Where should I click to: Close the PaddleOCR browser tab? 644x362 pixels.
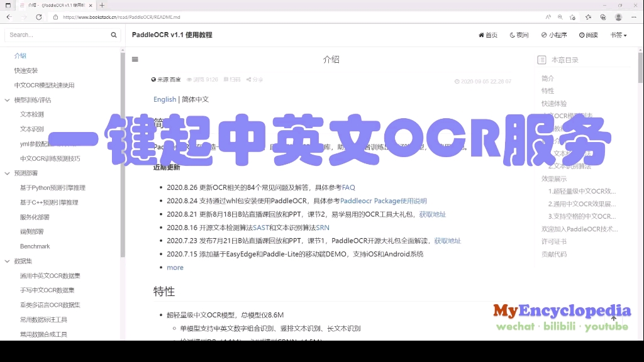click(91, 5)
